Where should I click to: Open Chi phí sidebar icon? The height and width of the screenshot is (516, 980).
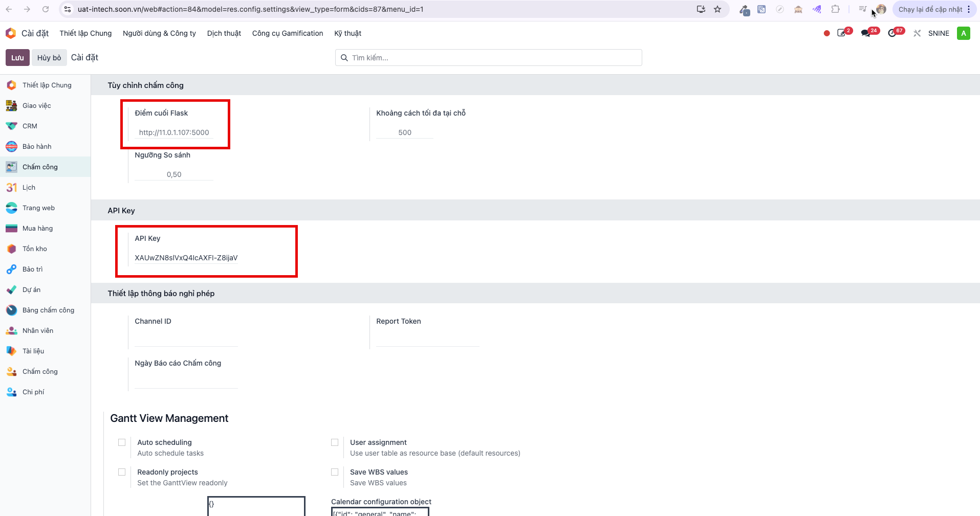(11, 392)
